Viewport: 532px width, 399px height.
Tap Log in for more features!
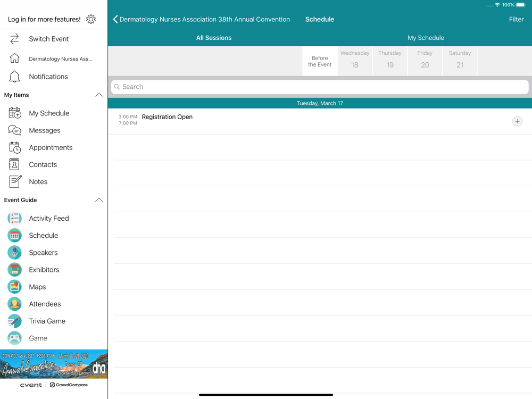tap(45, 19)
